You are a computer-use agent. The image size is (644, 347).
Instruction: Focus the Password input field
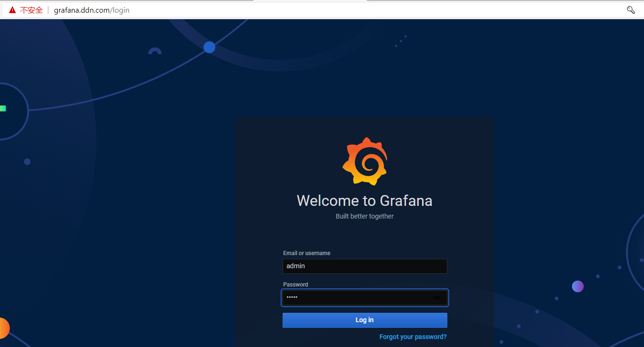point(365,297)
